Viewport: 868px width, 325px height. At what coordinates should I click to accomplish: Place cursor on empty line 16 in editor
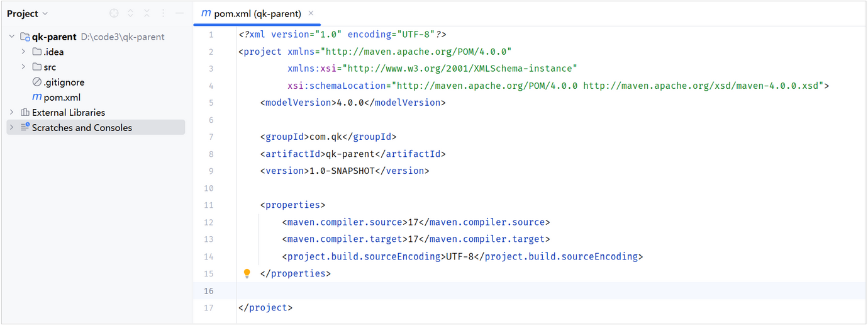click(x=552, y=291)
